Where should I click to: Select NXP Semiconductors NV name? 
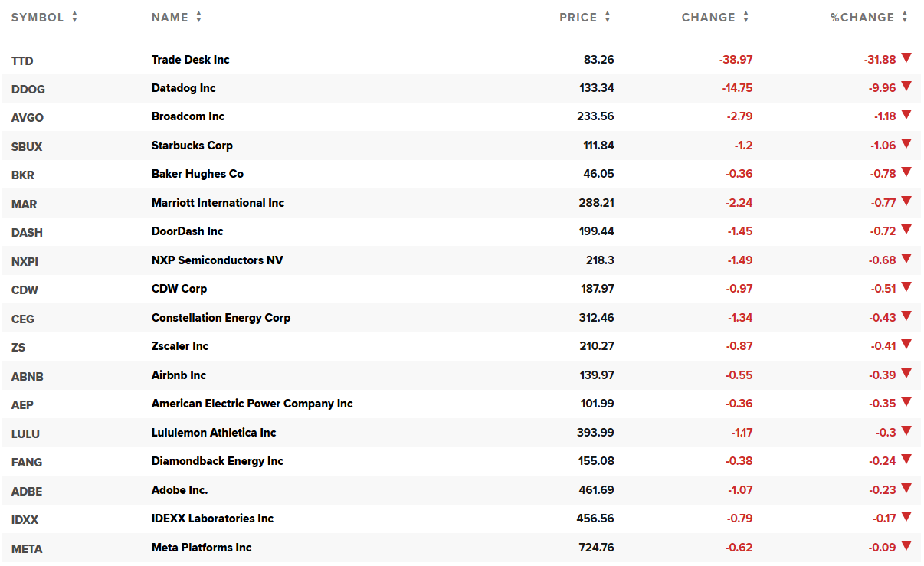click(218, 260)
